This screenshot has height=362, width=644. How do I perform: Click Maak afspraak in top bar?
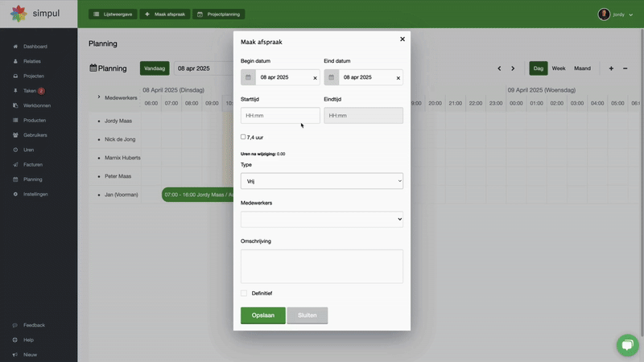[x=165, y=14]
